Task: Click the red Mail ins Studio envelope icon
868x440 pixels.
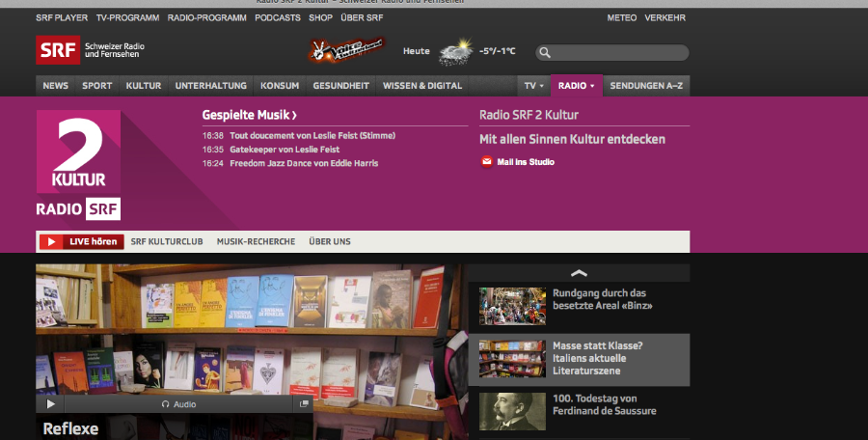Action: (487, 162)
